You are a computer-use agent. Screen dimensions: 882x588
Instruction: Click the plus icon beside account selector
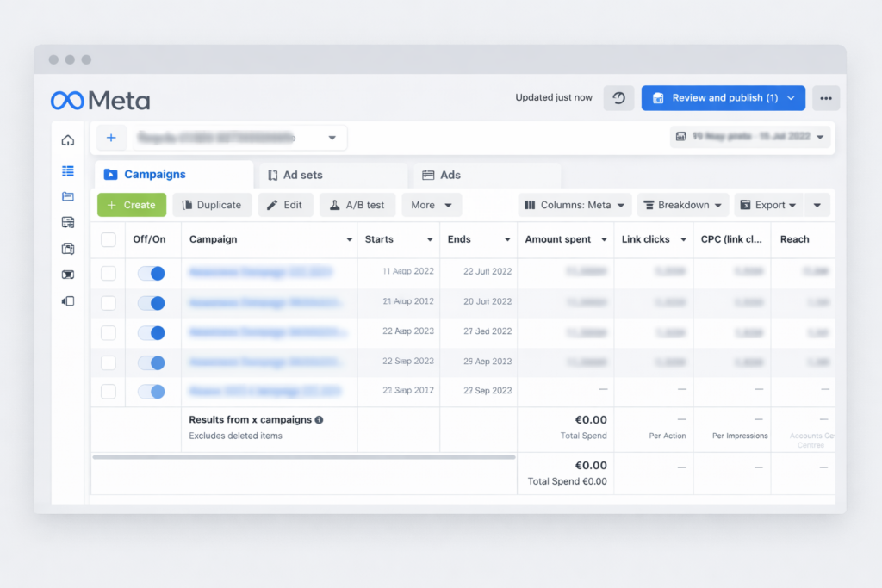click(111, 138)
